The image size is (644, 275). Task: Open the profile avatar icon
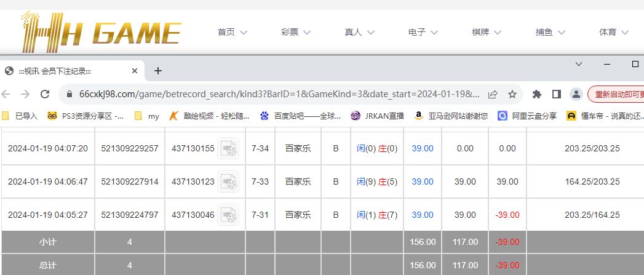pos(576,94)
